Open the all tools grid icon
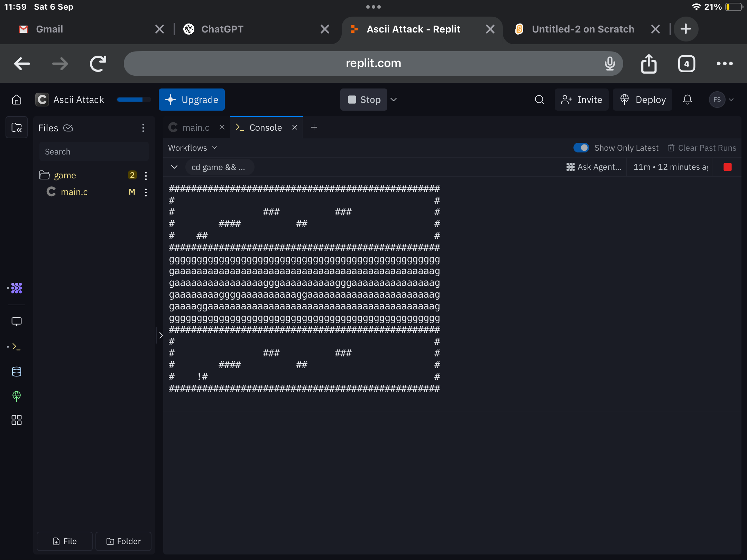 pos(16,420)
